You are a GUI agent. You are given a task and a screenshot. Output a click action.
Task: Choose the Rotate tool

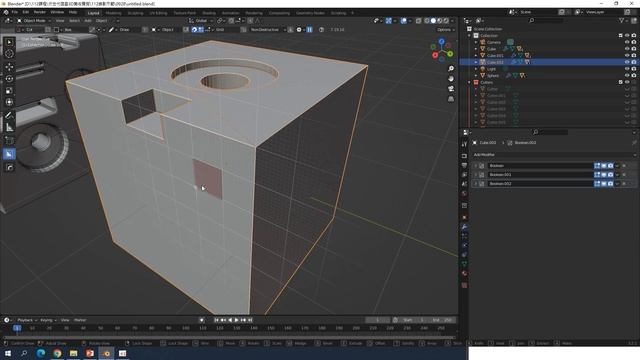9,78
